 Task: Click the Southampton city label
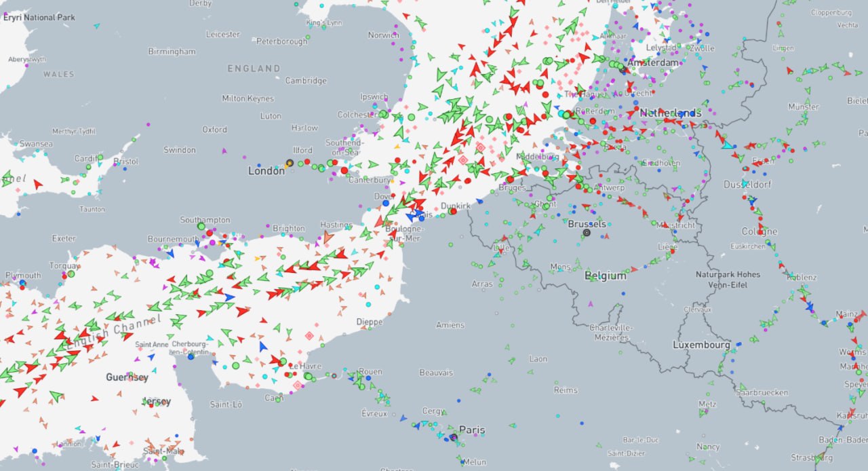click(x=204, y=220)
